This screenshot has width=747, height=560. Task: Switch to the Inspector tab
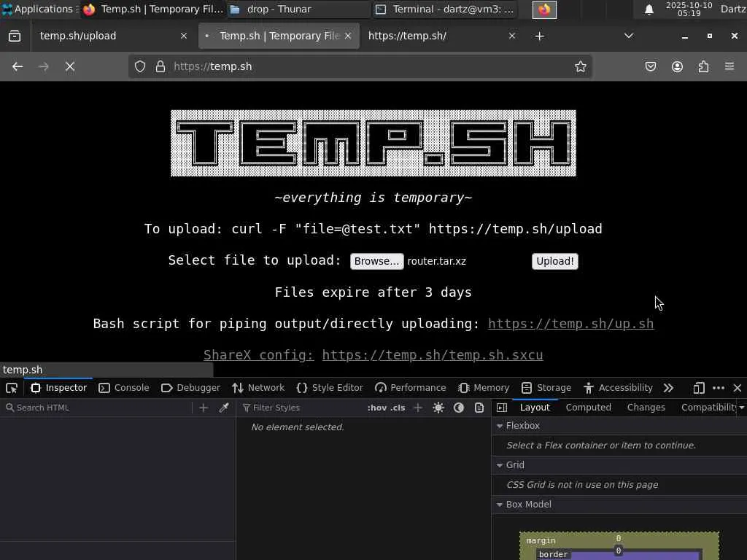(x=59, y=388)
